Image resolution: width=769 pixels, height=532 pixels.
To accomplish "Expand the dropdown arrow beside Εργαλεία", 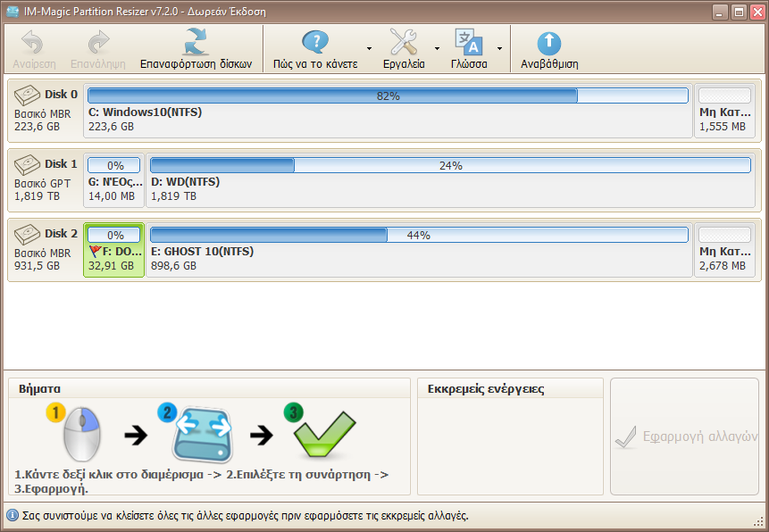I will click(437, 48).
